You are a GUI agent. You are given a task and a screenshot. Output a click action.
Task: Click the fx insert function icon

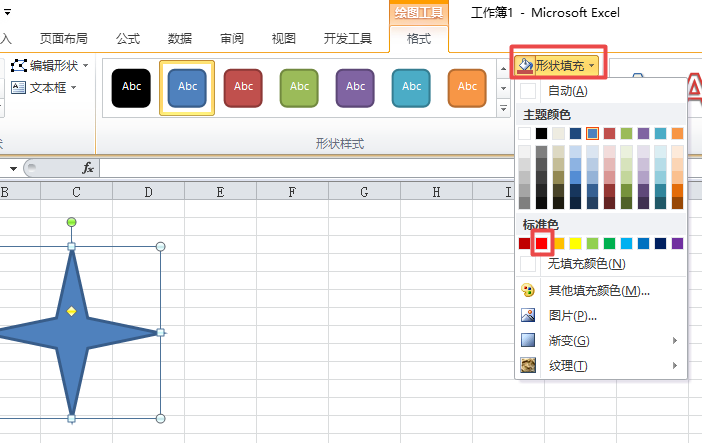[88, 168]
